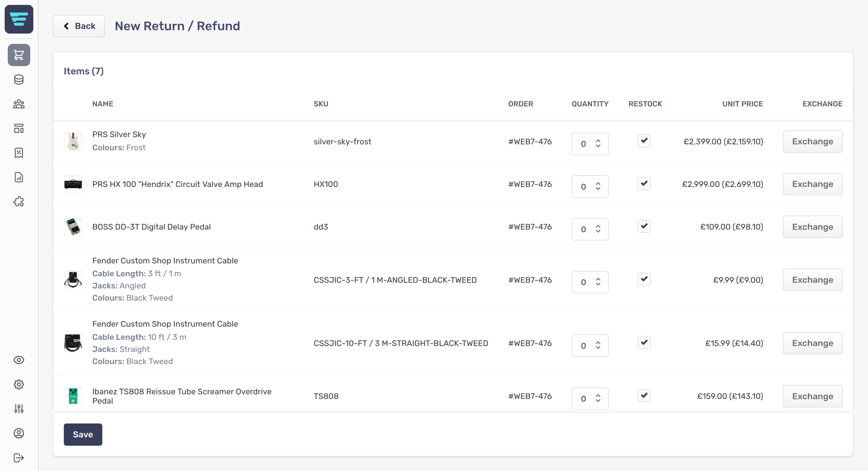The width and height of the screenshot is (868, 471).
Task: Click the 'Items (7)' heading
Action: [83, 71]
